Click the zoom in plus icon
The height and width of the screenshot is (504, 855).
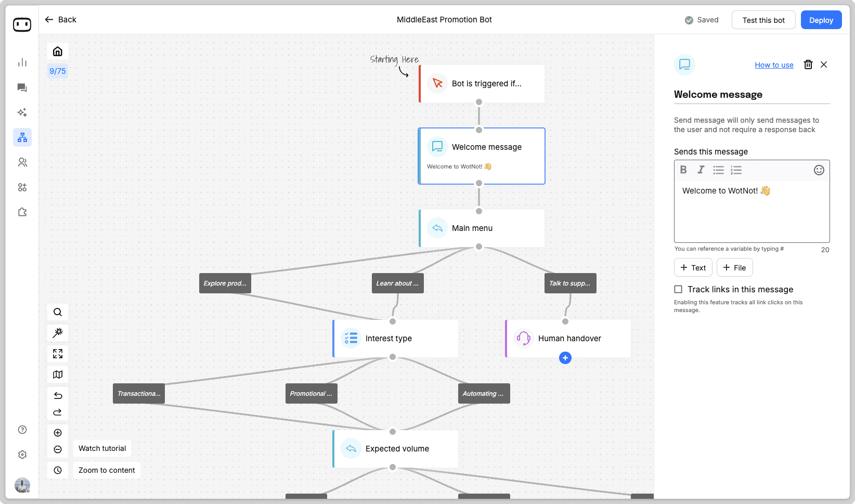[x=58, y=433]
